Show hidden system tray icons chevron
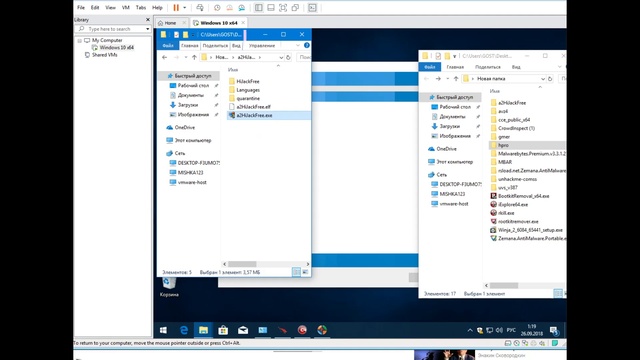Viewport: 640px width, 360px height. pos(470,330)
